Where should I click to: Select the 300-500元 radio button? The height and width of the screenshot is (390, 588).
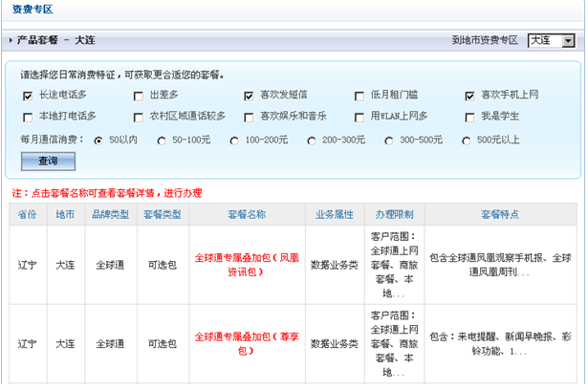389,141
